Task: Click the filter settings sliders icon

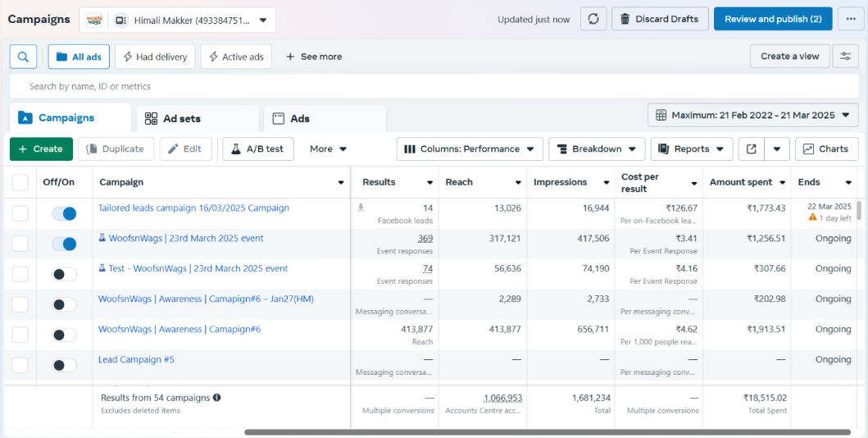Action: click(x=845, y=56)
